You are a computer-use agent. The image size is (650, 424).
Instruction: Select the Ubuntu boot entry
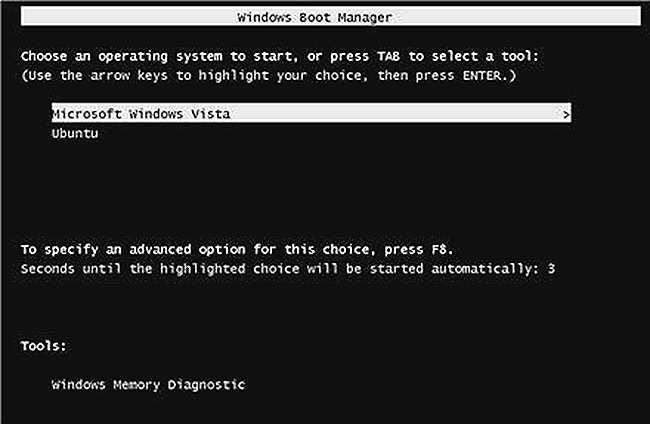(75, 132)
